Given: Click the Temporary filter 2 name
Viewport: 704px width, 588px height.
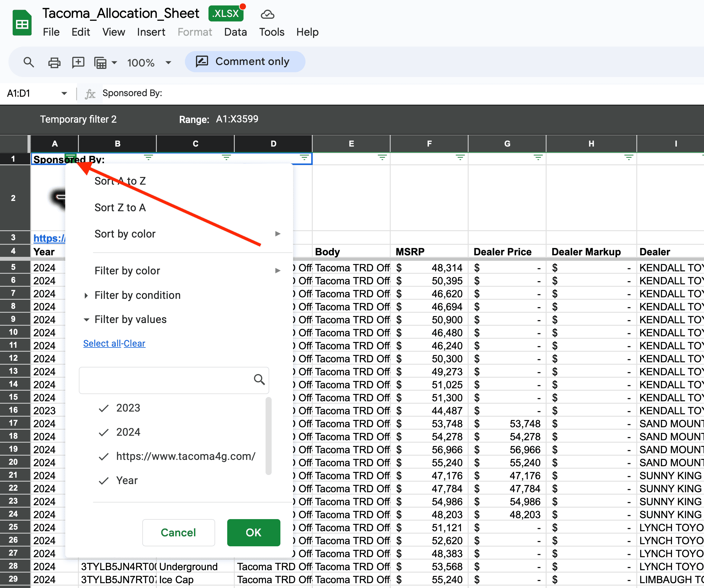Looking at the screenshot, I should point(79,119).
